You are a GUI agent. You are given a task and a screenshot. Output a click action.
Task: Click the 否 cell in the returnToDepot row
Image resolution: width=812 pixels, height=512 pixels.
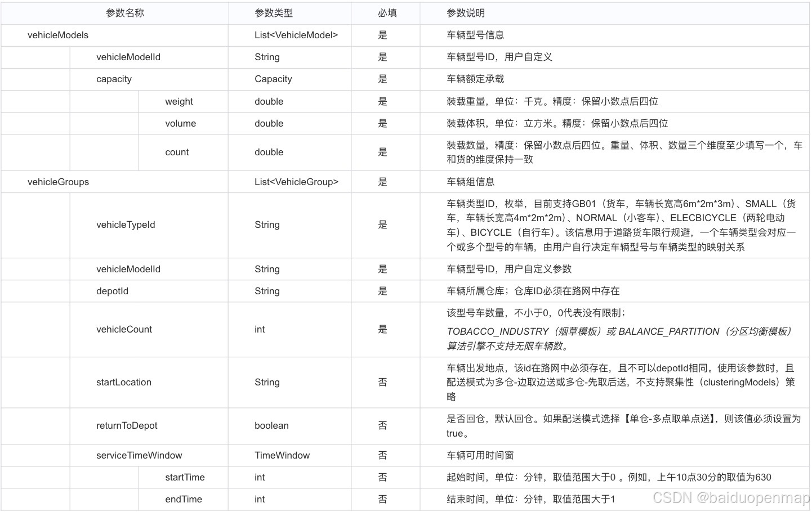click(x=383, y=425)
